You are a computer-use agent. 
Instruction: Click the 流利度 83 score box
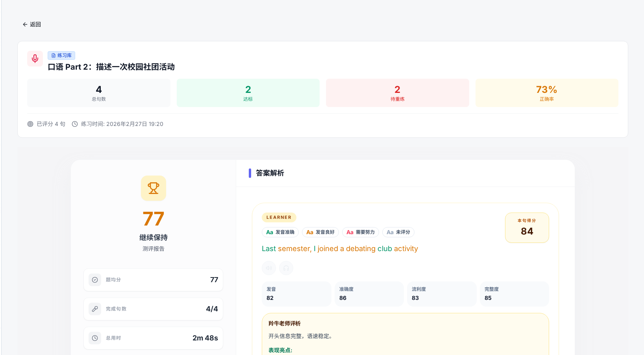(442, 294)
